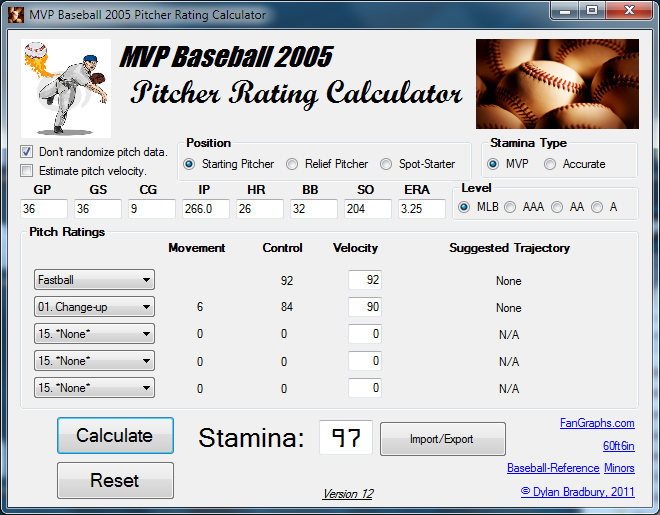The image size is (660, 515).
Task: Click the app icon in title bar
Action: pyautogui.click(x=16, y=14)
